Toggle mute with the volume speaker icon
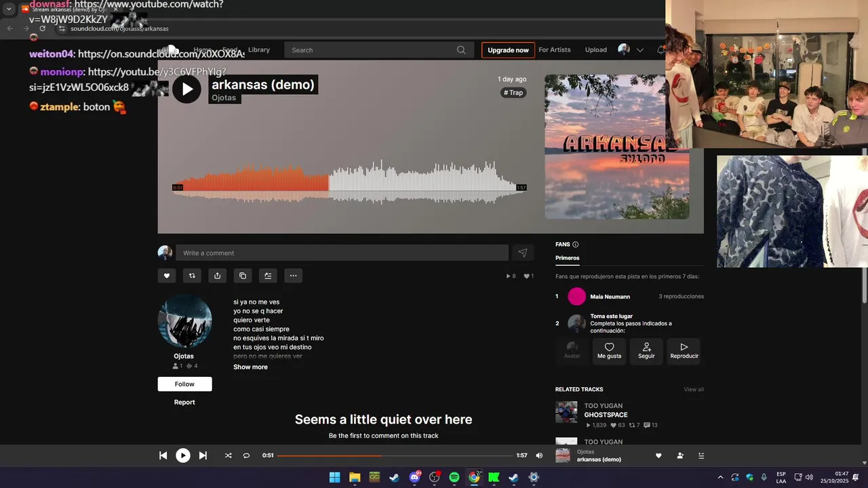The width and height of the screenshot is (868, 488). tap(539, 455)
